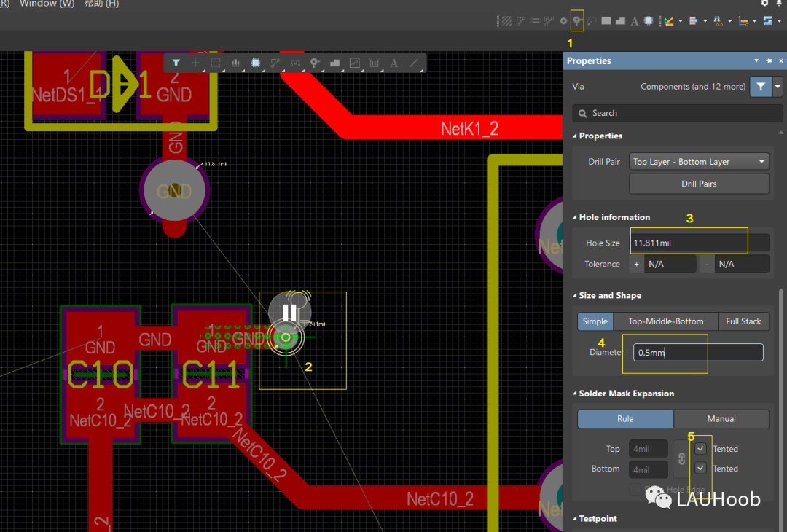This screenshot has height=532, width=787.
Task: Set Solder Mask Expansion to Rule
Action: click(625, 418)
